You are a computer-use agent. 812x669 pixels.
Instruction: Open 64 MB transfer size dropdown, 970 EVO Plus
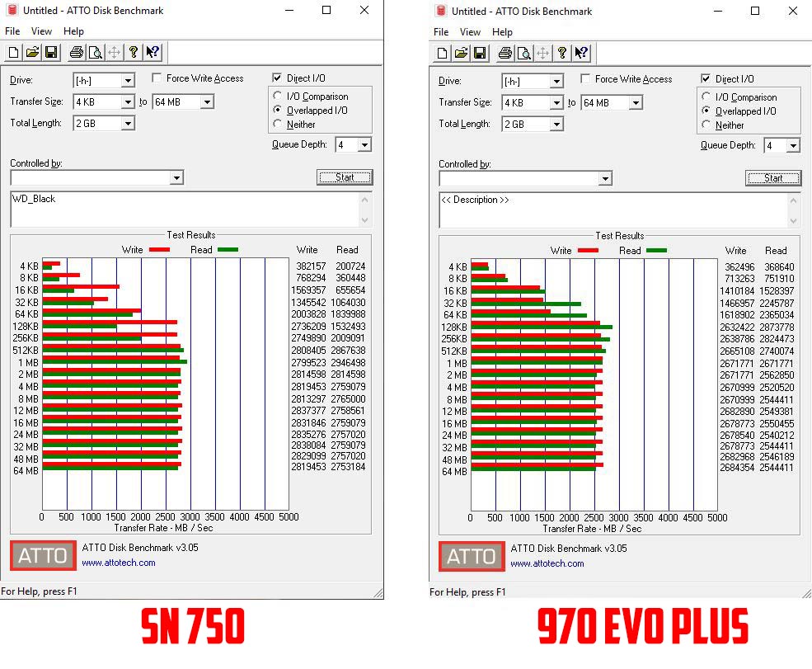pyautogui.click(x=636, y=103)
